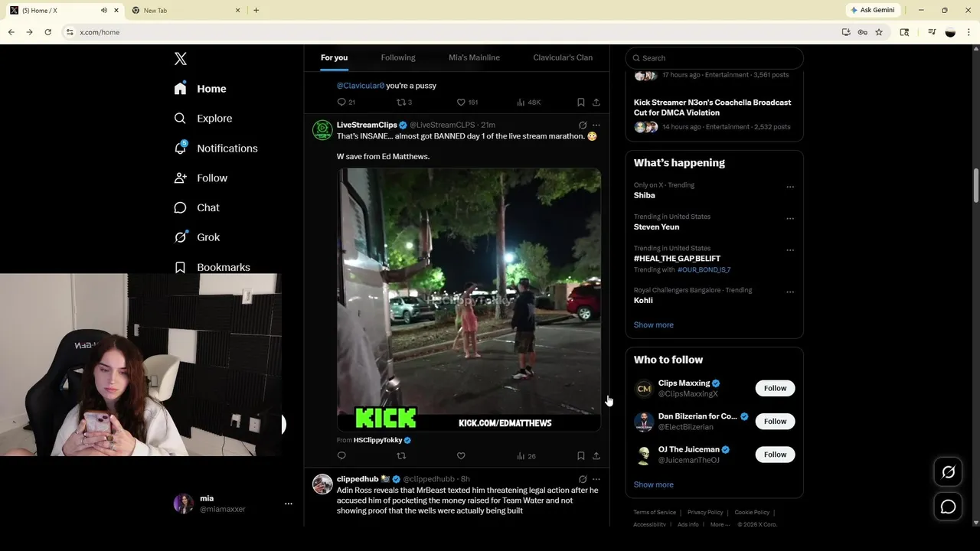980x551 pixels.
Task: Open more options on LiveStreamClips post
Action: tap(596, 125)
